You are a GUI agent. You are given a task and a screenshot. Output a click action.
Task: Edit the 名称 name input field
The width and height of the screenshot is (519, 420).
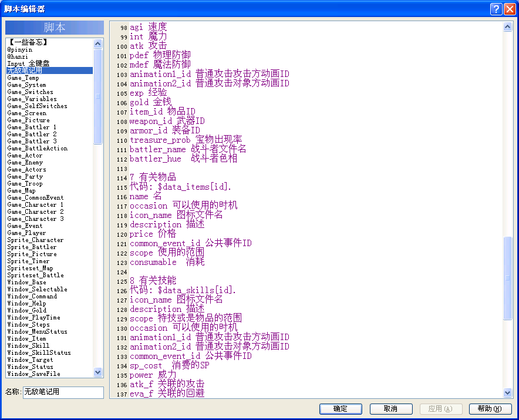coord(63,392)
